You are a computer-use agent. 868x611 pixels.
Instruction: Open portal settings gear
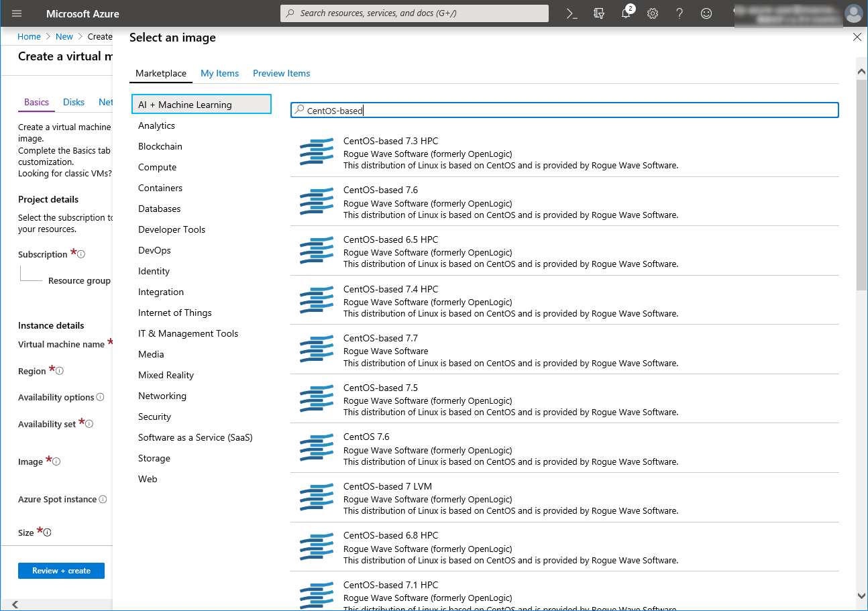(653, 13)
